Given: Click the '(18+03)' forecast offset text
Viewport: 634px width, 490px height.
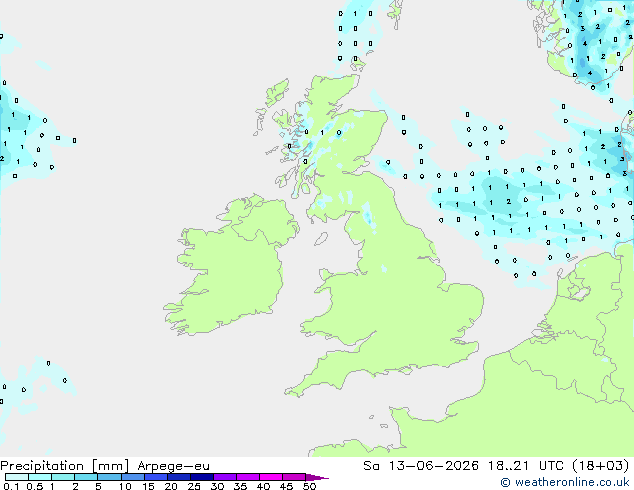Looking at the screenshot, I should [x=601, y=466].
